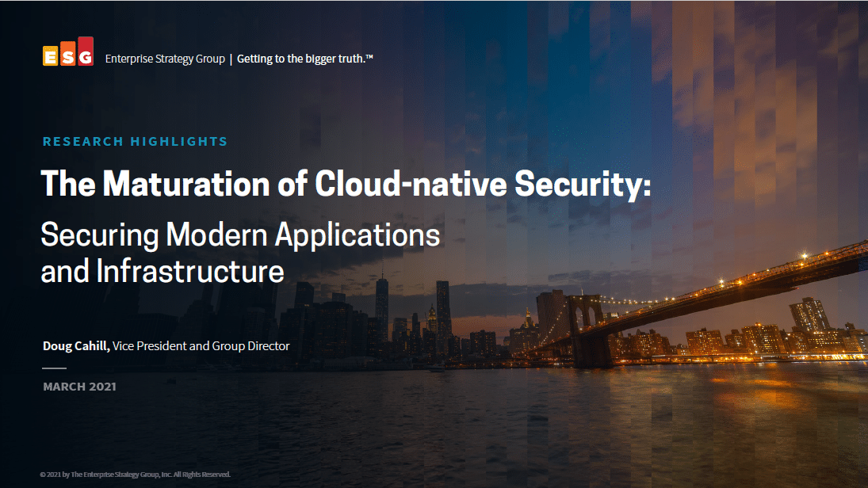Screen dimensions: 868x488
Task: Click the author name Doug Cahill
Action: (76, 346)
